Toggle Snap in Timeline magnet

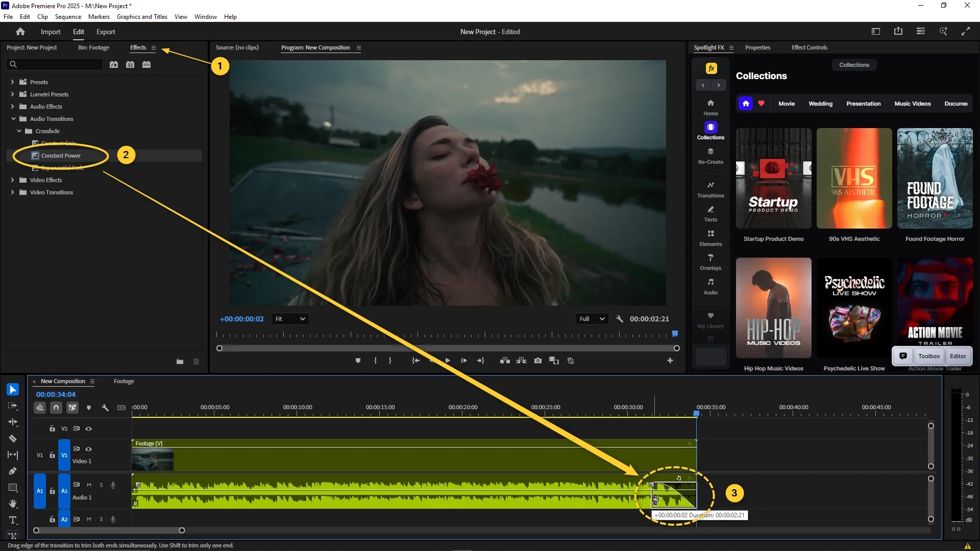(x=56, y=408)
